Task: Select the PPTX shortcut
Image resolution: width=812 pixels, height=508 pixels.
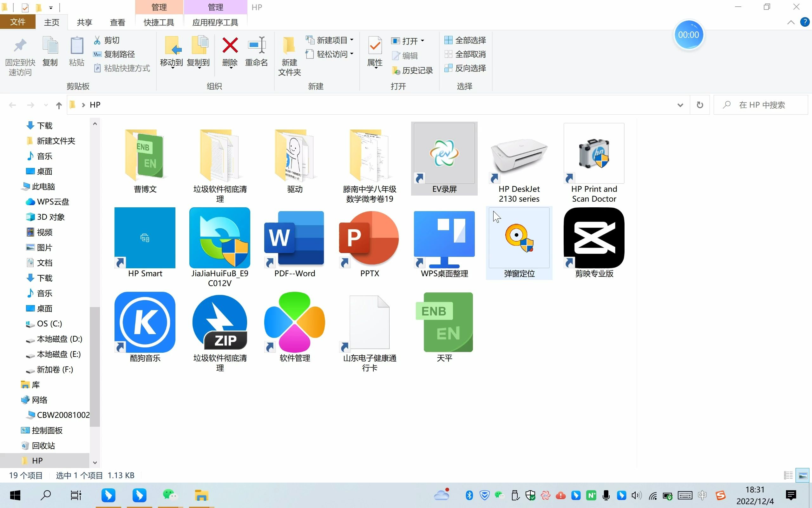Action: 370,243
